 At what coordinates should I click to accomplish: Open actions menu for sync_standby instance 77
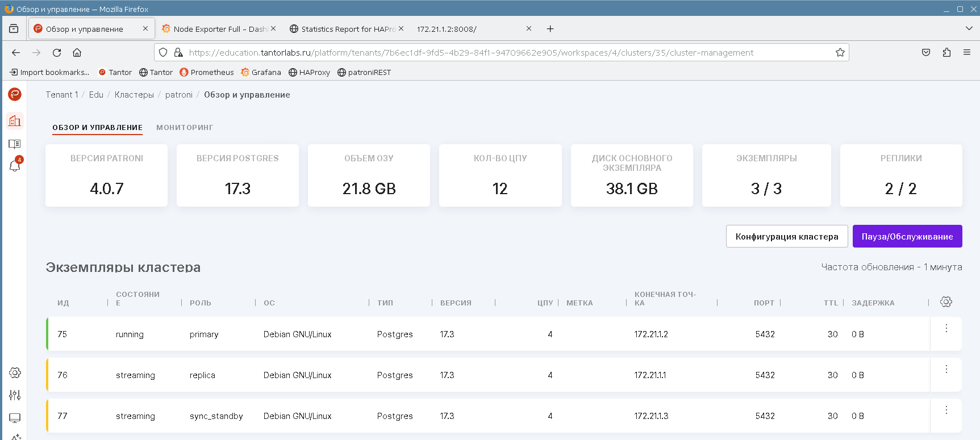pos(946,410)
